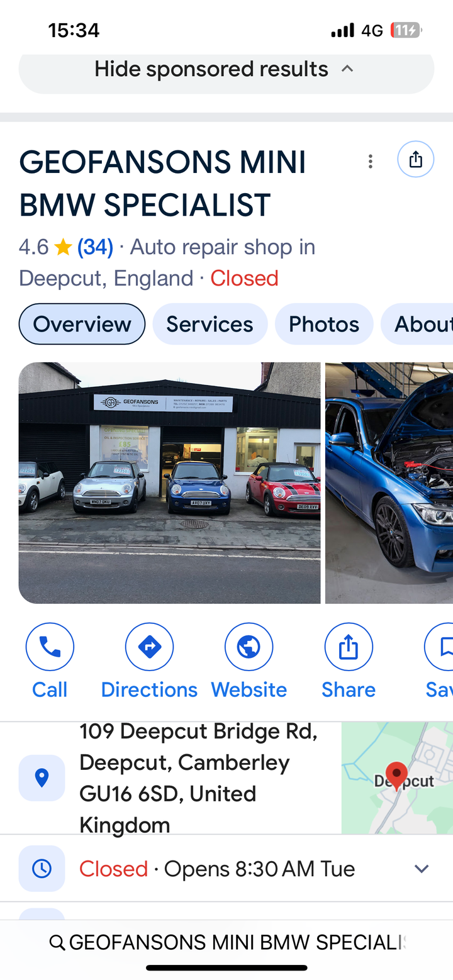The height and width of the screenshot is (980, 453).
Task: View the blue BMW photo
Action: pyautogui.click(x=389, y=482)
